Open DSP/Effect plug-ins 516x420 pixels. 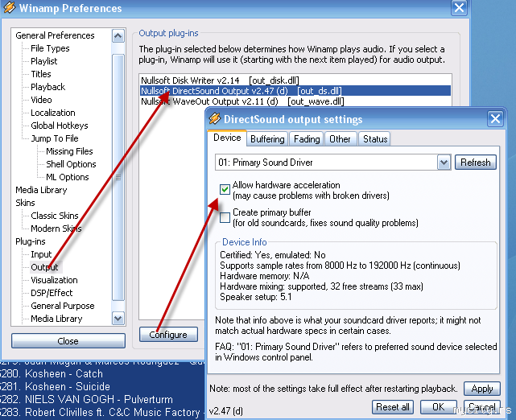coord(52,293)
